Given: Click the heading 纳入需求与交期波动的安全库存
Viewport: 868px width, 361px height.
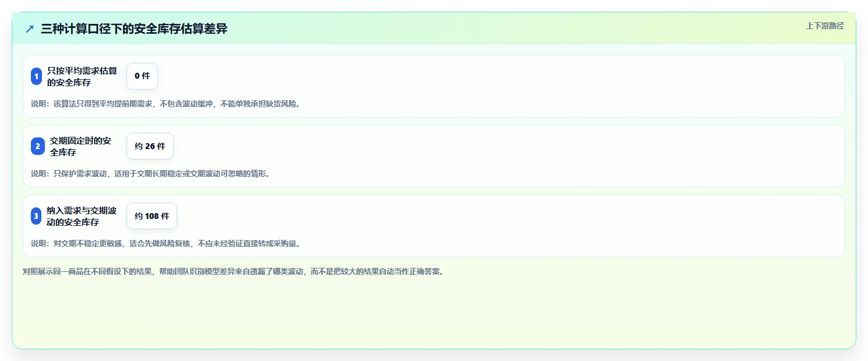Looking at the screenshot, I should point(82,216).
